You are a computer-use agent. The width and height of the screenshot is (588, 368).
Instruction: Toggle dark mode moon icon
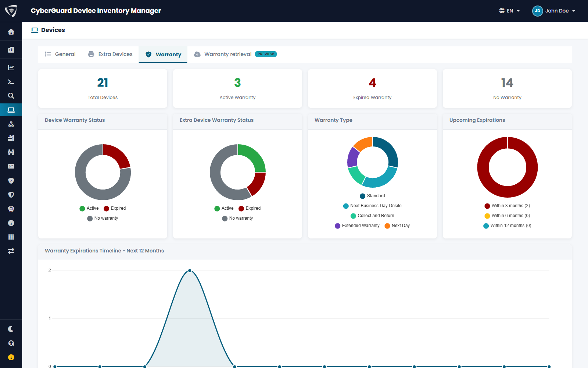(11, 329)
